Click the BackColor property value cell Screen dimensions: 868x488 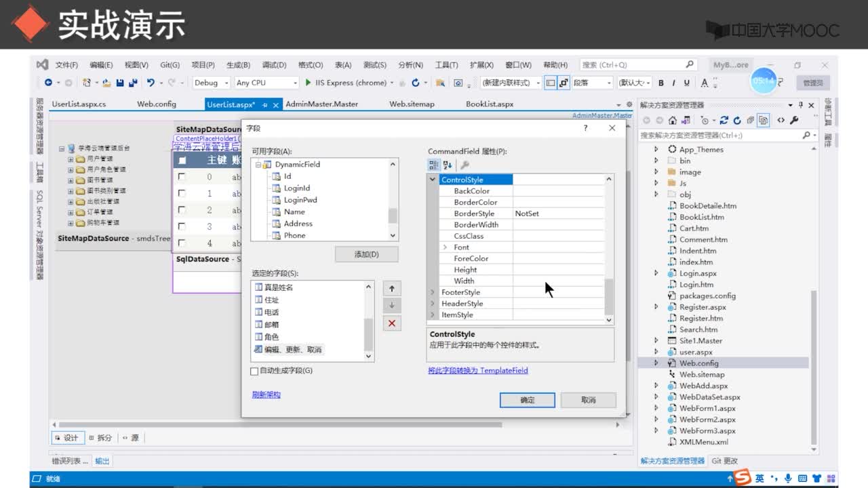point(558,191)
